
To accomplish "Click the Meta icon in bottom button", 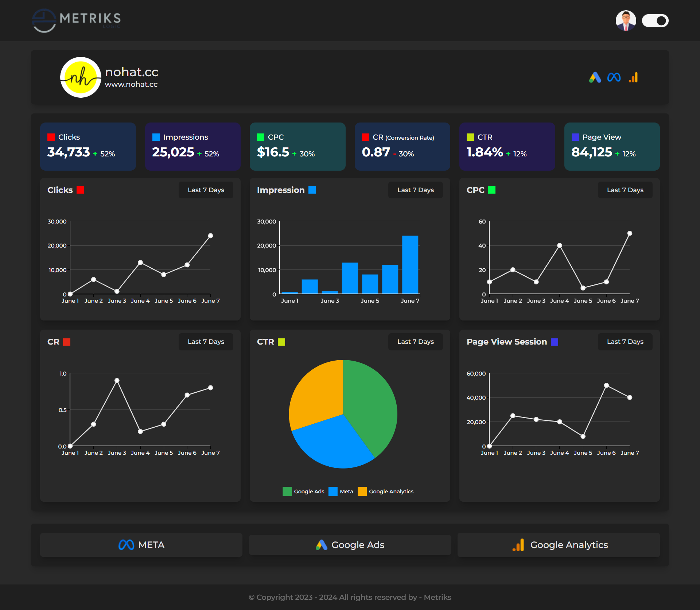I will tap(126, 545).
